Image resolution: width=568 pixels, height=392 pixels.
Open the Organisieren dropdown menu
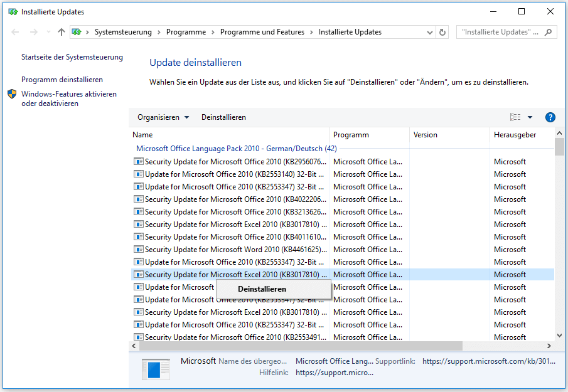pyautogui.click(x=163, y=117)
